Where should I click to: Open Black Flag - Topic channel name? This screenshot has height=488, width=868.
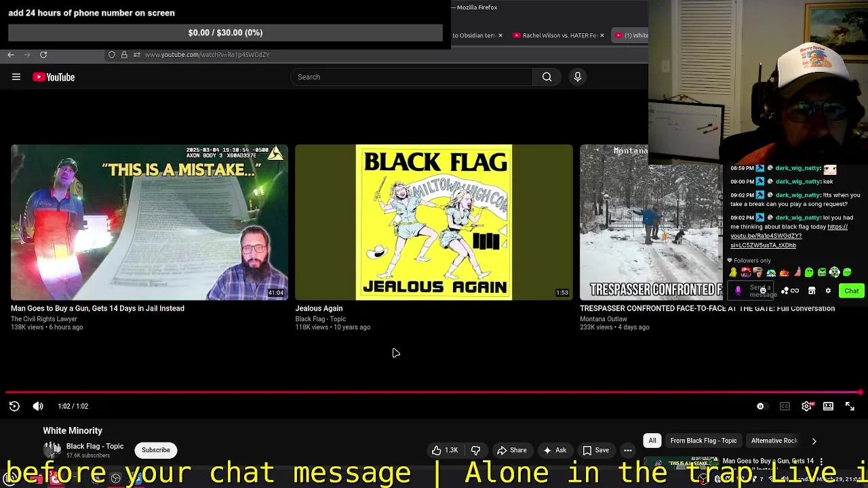[x=95, y=446]
